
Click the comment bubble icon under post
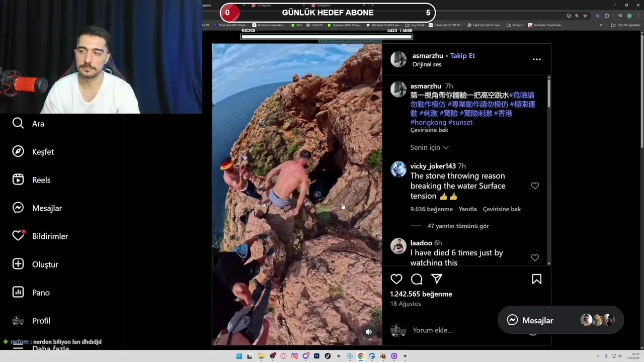pos(417,279)
